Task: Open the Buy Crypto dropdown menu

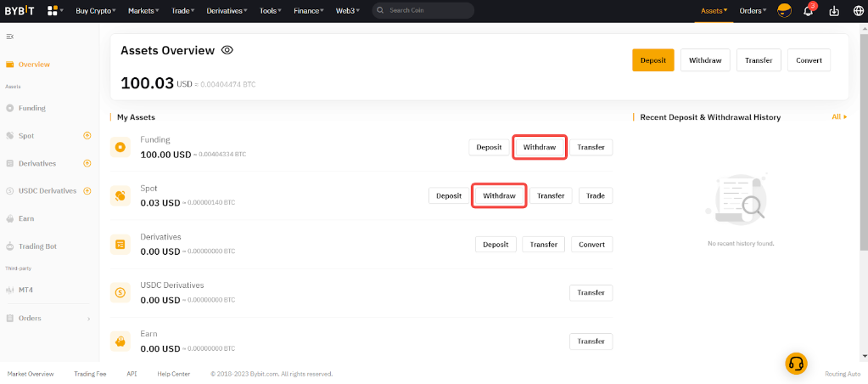Action: pyautogui.click(x=96, y=10)
